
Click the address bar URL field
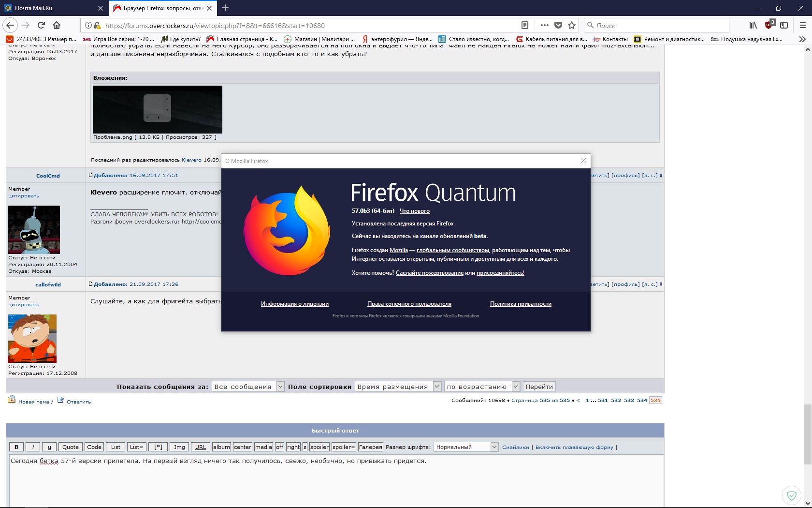click(x=309, y=26)
